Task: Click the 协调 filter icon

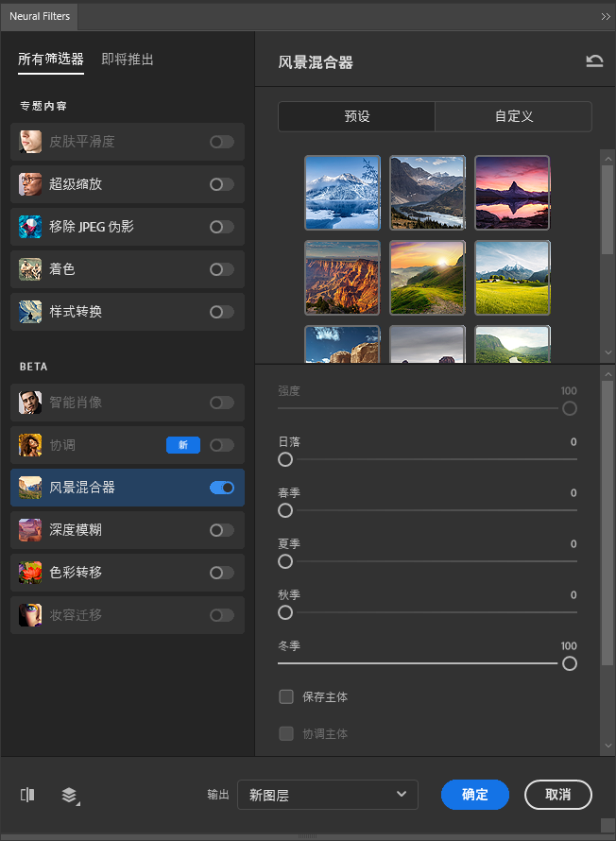Action: click(x=30, y=445)
